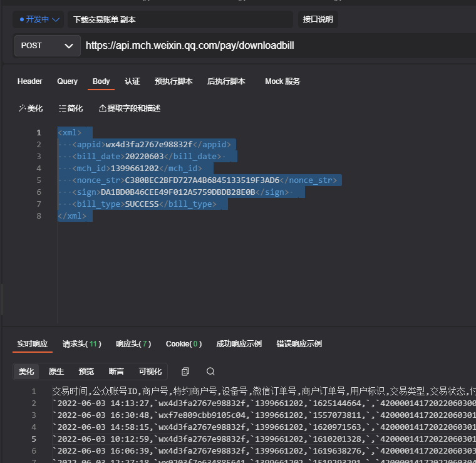Click the appid line in XML body
This screenshot has width=476, height=463.
[x=152, y=145]
